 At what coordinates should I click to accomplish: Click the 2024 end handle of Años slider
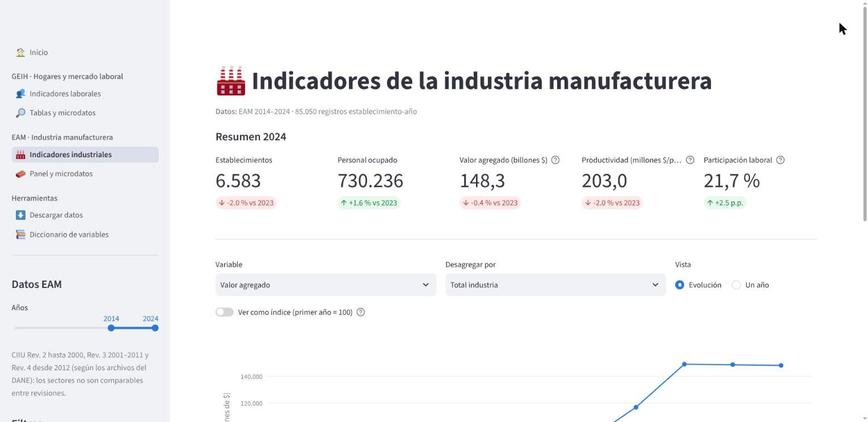[155, 328]
